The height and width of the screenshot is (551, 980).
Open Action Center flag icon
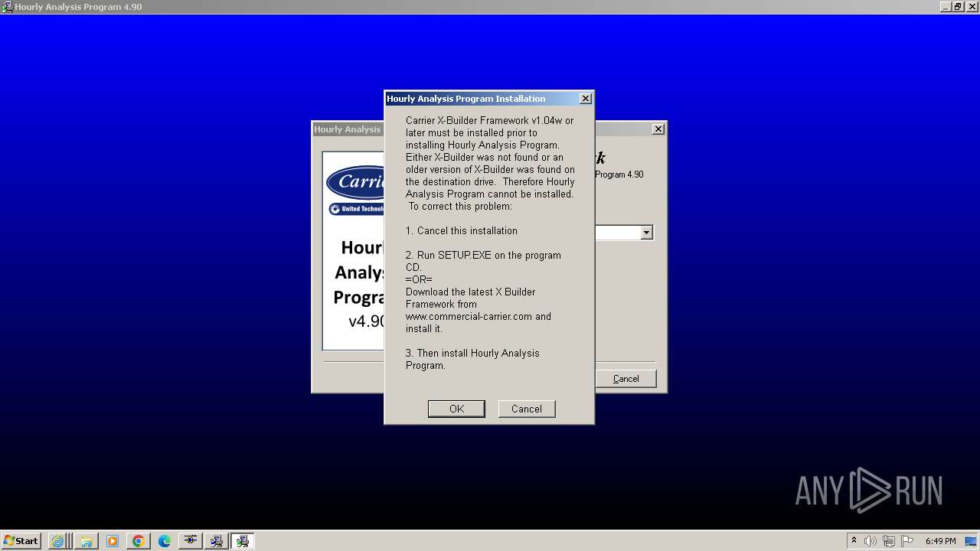tap(907, 541)
